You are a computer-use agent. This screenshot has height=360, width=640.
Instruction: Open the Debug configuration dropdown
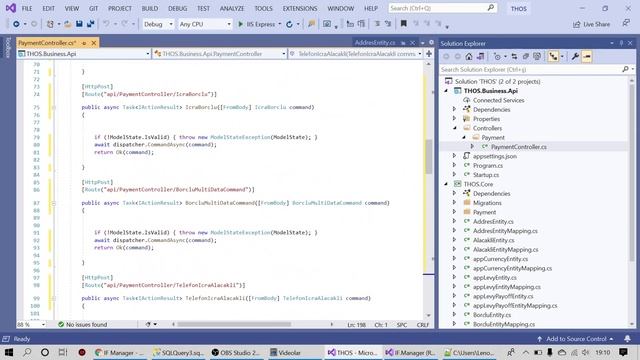[158, 24]
